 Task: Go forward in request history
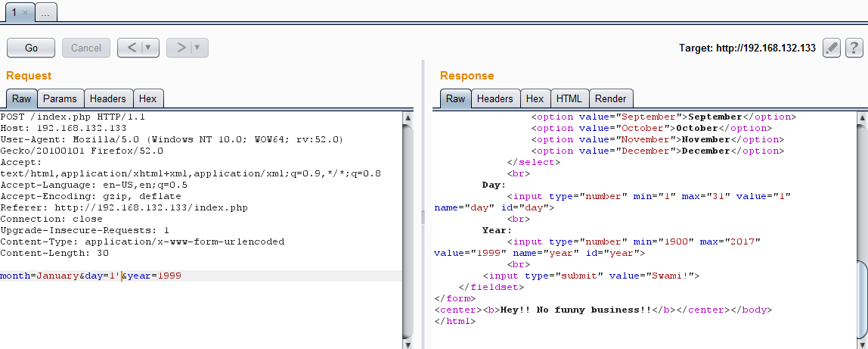click(181, 48)
